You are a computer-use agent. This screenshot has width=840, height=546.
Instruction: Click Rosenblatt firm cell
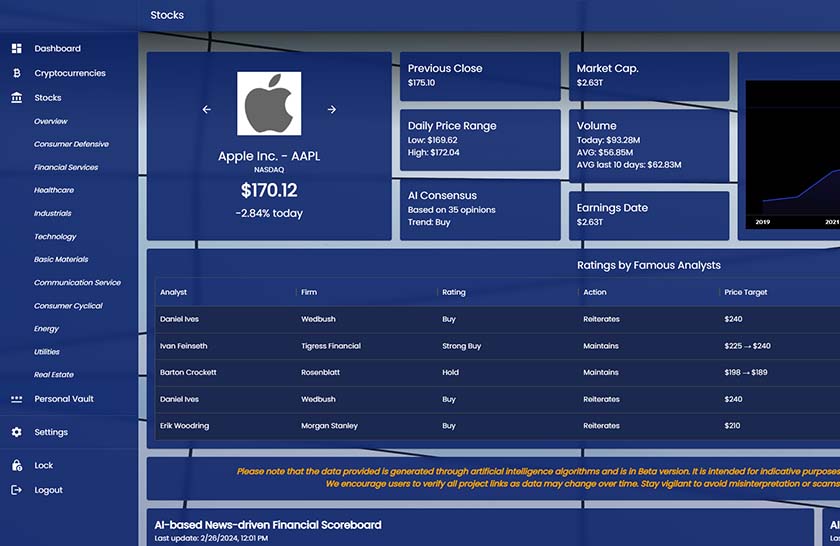point(320,372)
